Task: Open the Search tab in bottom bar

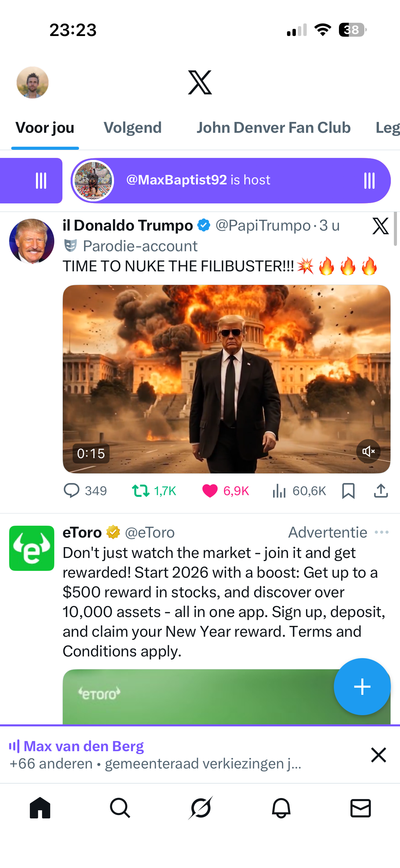Action: click(x=120, y=808)
